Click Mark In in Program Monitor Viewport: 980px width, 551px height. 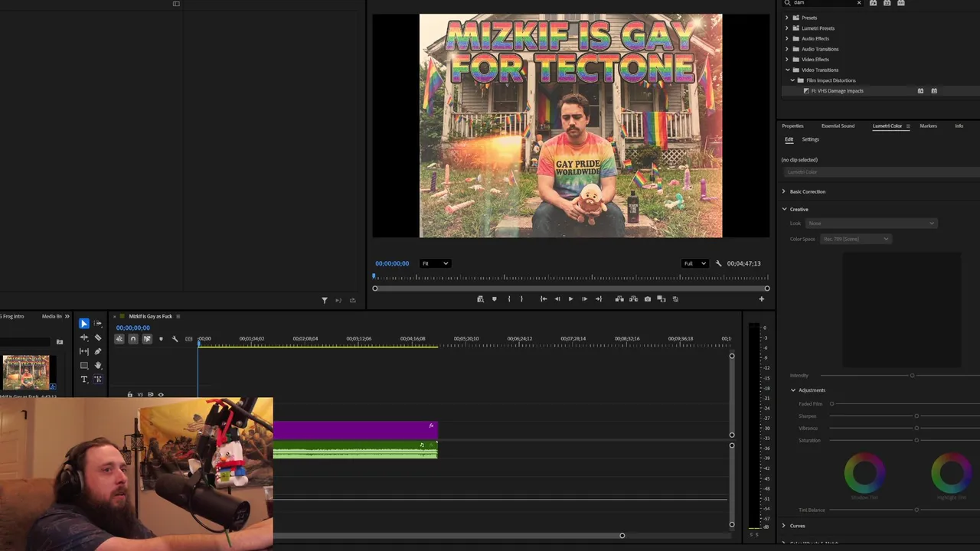(508, 299)
